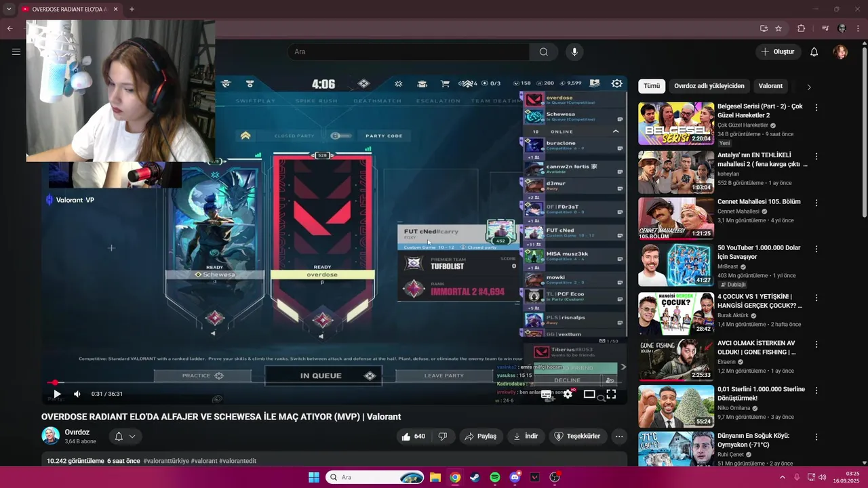Open YouTube notifications bell in header
Image resolution: width=868 pixels, height=488 pixels.
(x=814, y=52)
